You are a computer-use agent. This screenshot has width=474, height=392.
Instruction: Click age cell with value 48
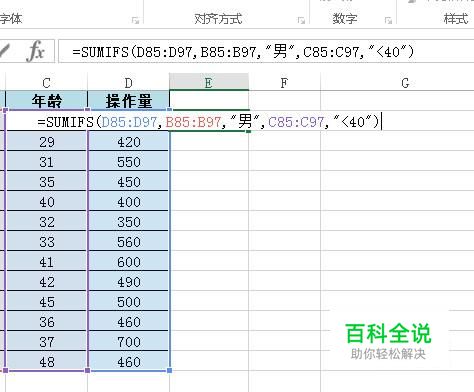(47, 362)
